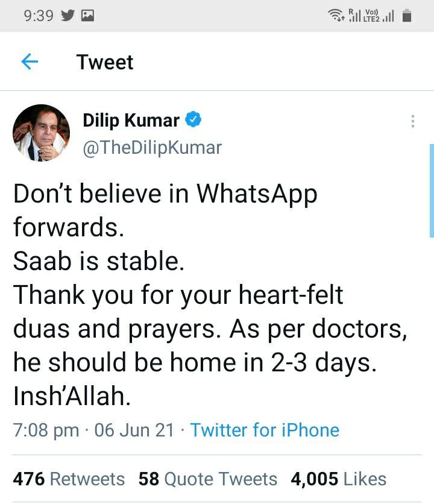Open the three-dot tweet options menu

tap(413, 121)
